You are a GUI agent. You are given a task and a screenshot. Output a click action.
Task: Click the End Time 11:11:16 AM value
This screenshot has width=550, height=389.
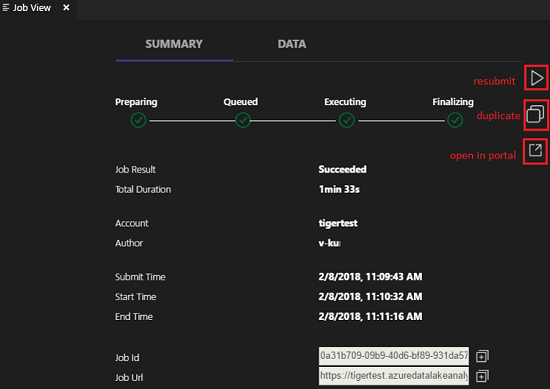point(370,316)
